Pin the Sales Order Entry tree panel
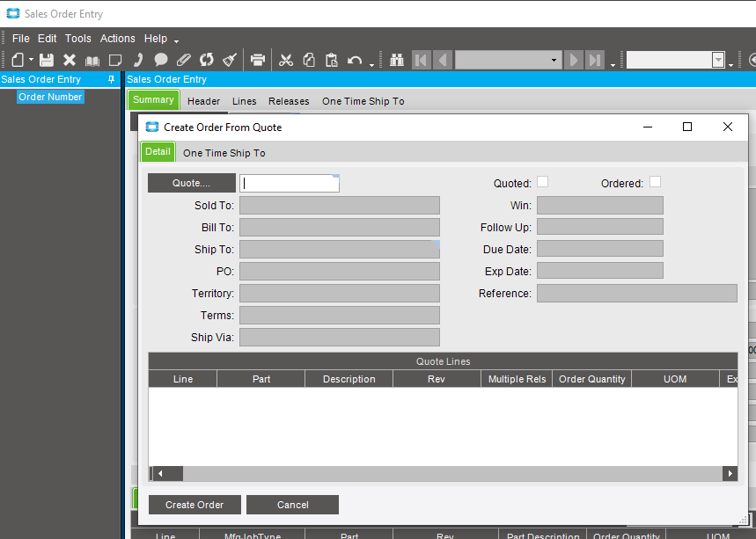 coord(111,79)
